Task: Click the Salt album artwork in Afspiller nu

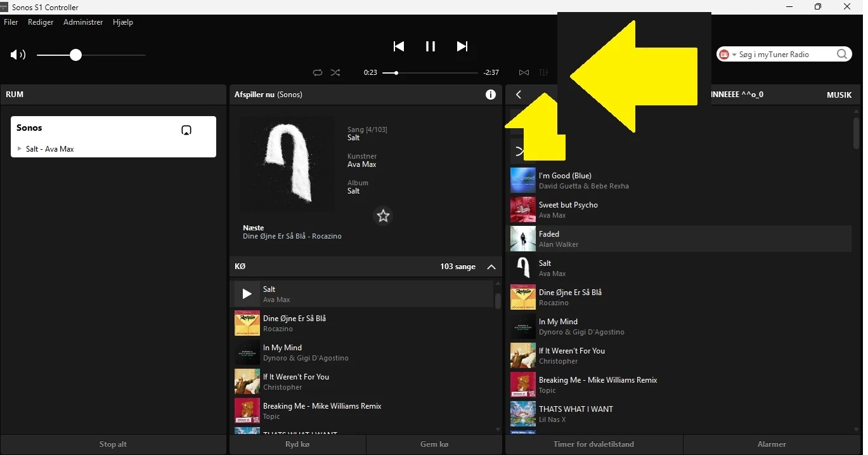Action: [x=287, y=164]
